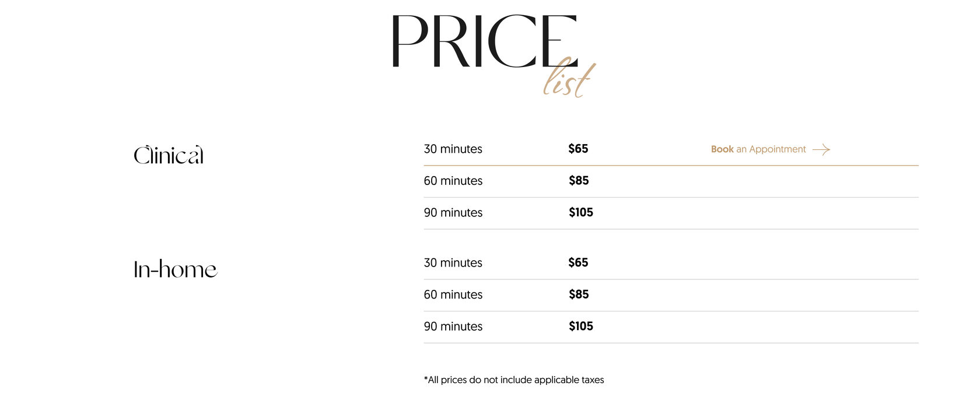Image resolution: width=980 pixels, height=410 pixels.
Task: Click the Clinical $65 price
Action: point(578,149)
